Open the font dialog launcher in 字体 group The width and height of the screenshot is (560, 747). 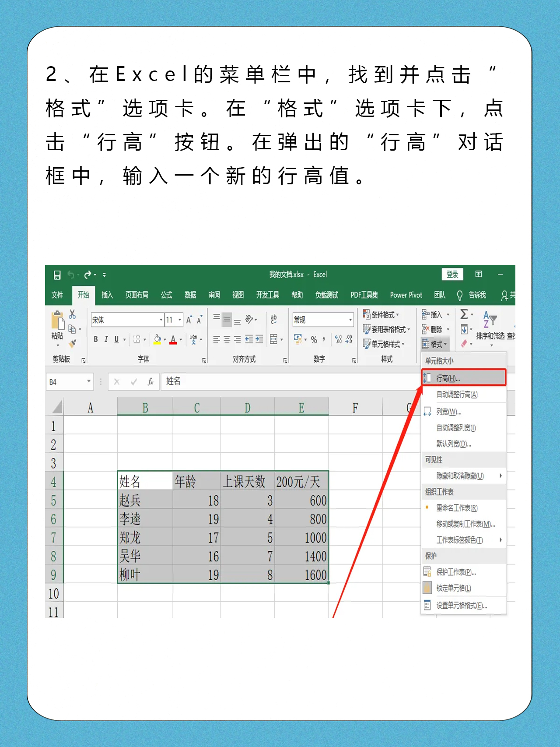click(x=204, y=361)
